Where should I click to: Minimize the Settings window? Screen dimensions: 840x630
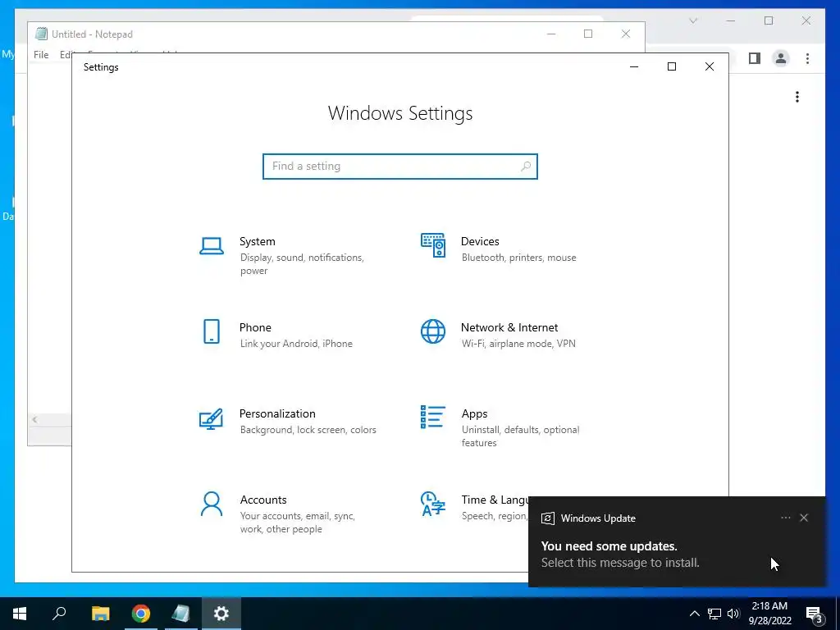click(634, 66)
